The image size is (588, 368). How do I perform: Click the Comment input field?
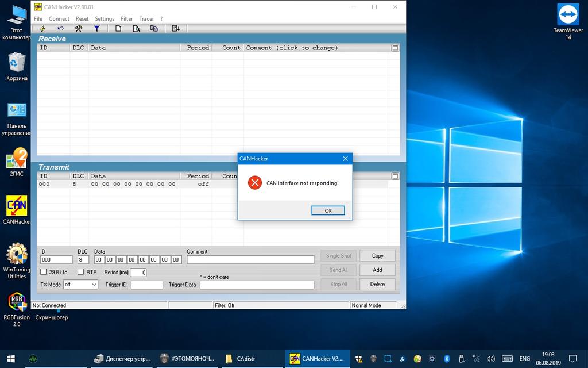tap(250, 260)
